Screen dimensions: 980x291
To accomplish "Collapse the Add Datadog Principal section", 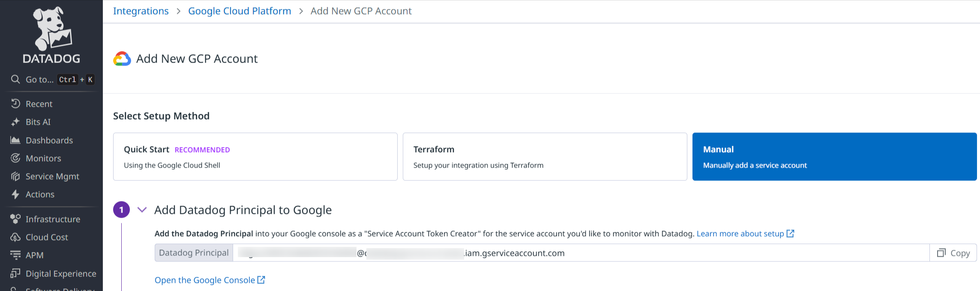I will 142,210.
